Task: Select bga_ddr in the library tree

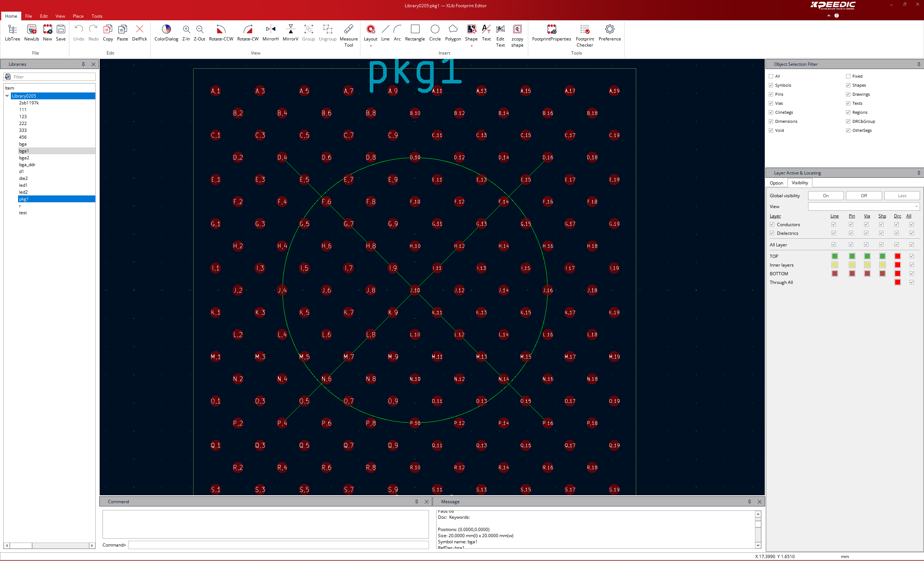Action: 27,165
